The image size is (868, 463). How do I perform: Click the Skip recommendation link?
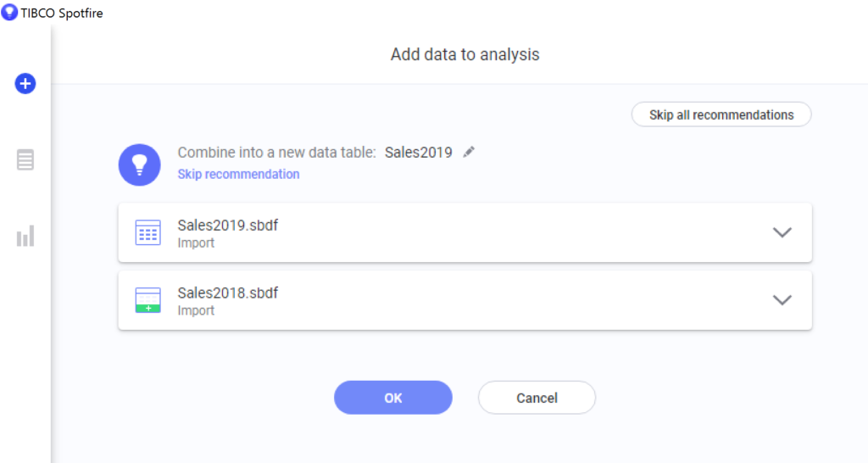(x=238, y=174)
